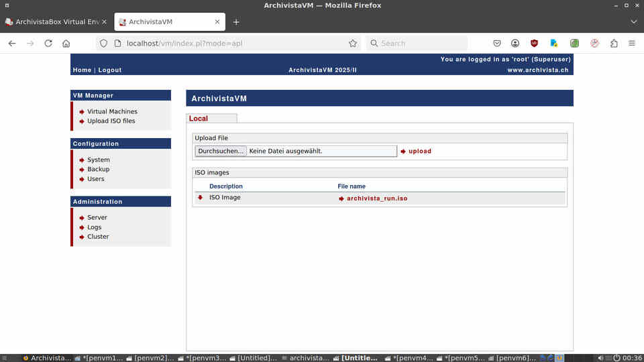This screenshot has width=644, height=362.
Task: Open Upload ISO files page
Action: (111, 121)
